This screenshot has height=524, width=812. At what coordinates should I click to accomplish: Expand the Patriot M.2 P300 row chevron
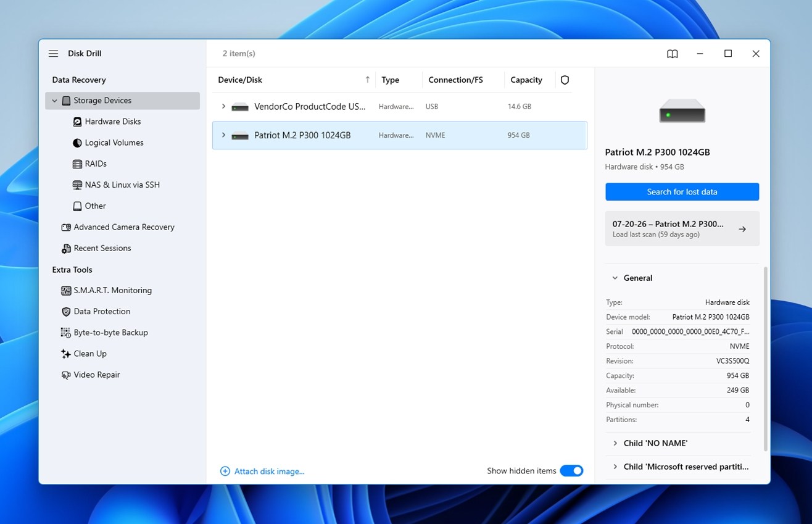(223, 135)
